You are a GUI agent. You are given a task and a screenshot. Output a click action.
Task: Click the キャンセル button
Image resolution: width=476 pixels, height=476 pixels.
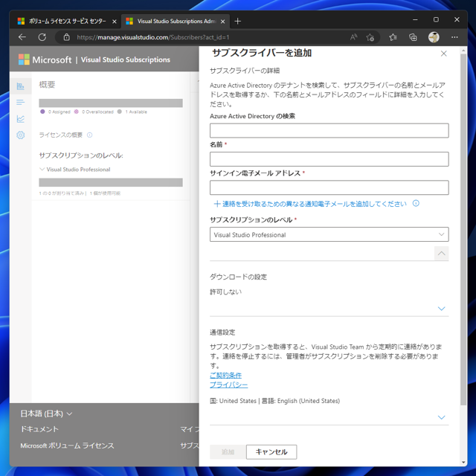[x=271, y=451]
